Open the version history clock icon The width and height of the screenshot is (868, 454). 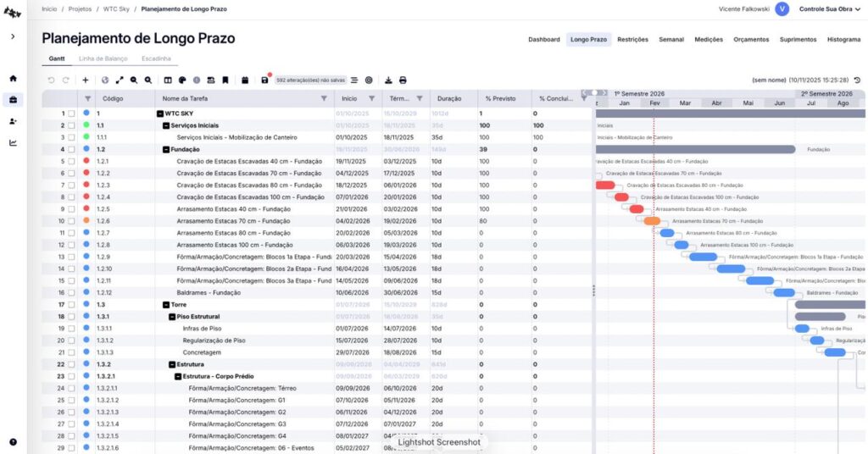857,80
